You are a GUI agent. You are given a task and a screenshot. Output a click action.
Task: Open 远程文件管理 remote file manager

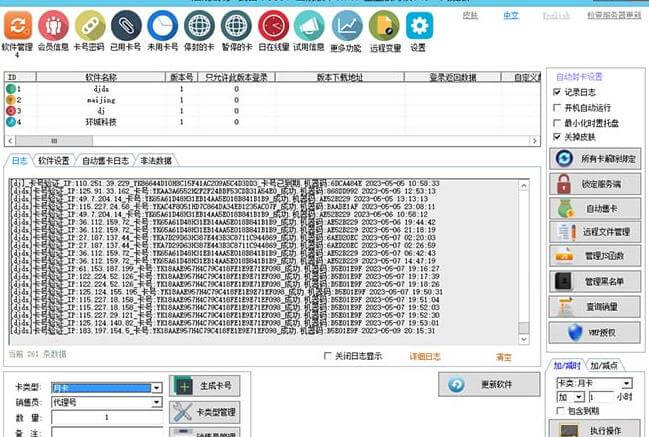point(595,232)
